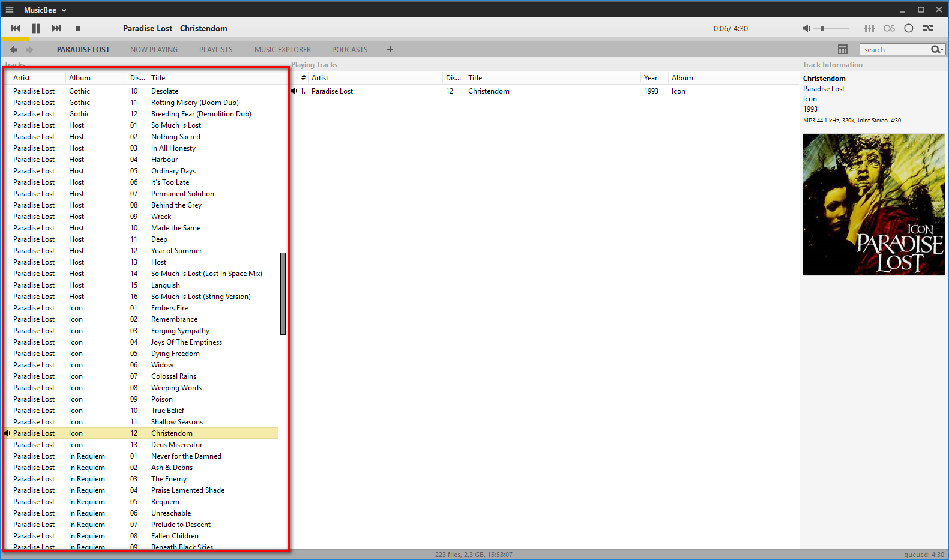Toggle shuffle mode
Screen dimensions: 949x560
pos(929,28)
